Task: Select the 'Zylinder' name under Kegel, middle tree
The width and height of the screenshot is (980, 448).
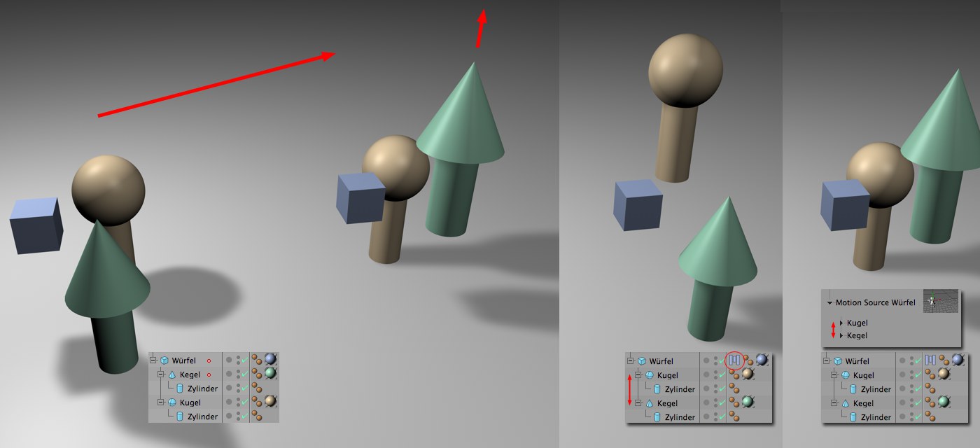Action: (680, 417)
